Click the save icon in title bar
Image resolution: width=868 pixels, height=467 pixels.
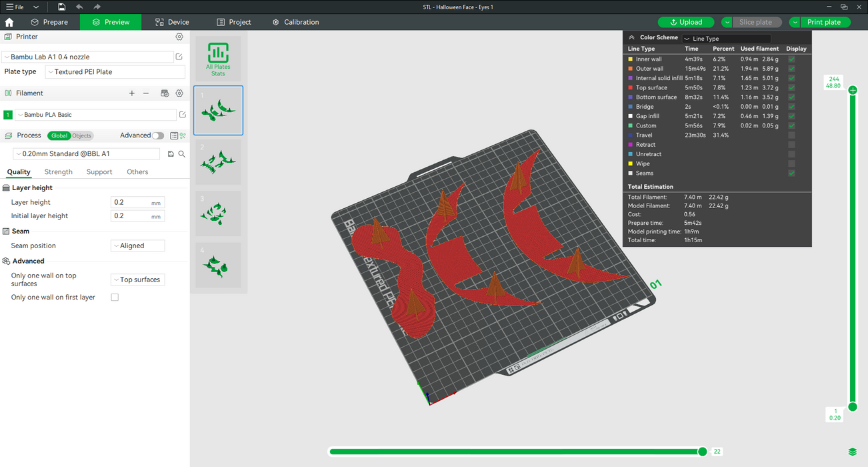(61, 7)
